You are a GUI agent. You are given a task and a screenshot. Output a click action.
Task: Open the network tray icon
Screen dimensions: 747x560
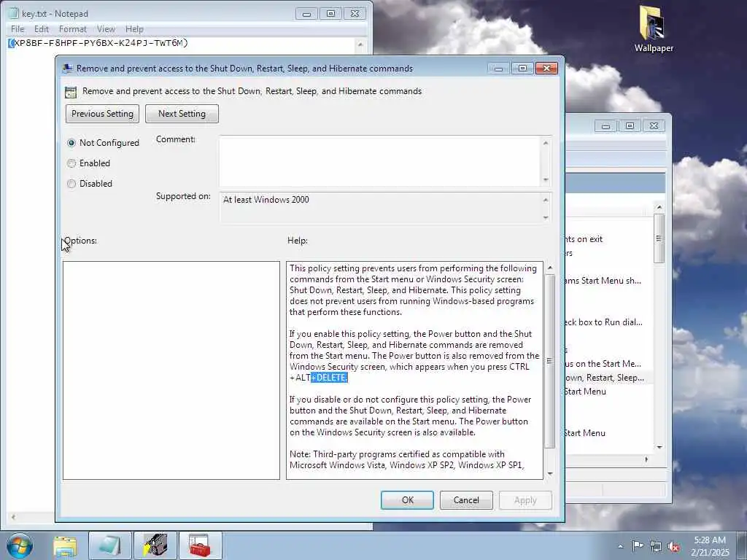point(656,546)
